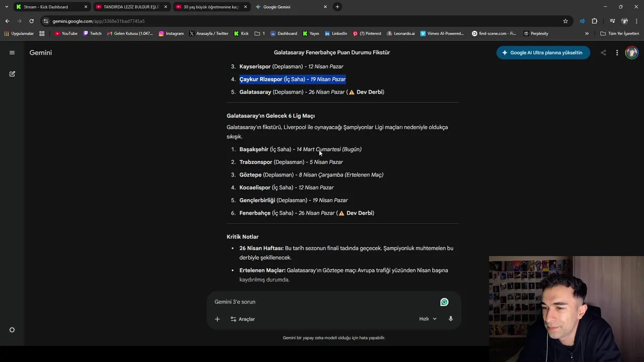This screenshot has height=362, width=644.
Task: Open the Tüm Yer İşaretleri folder
Action: point(620,34)
